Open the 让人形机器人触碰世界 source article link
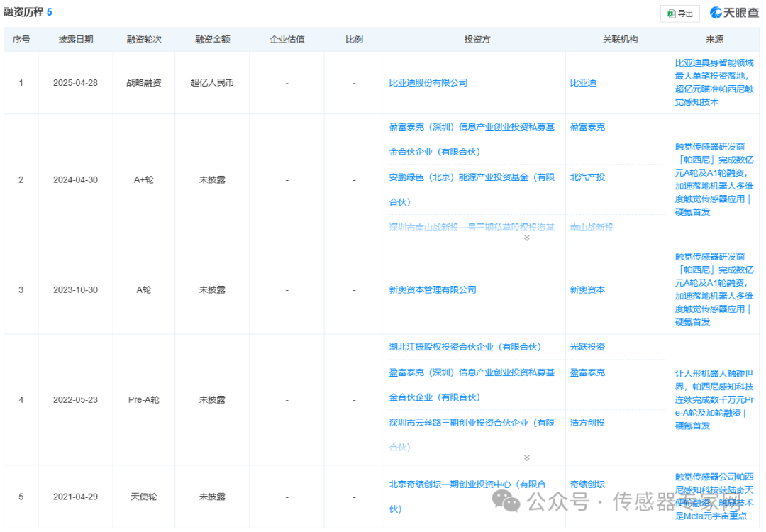Viewport: 766px width, 532px height. tap(714, 399)
